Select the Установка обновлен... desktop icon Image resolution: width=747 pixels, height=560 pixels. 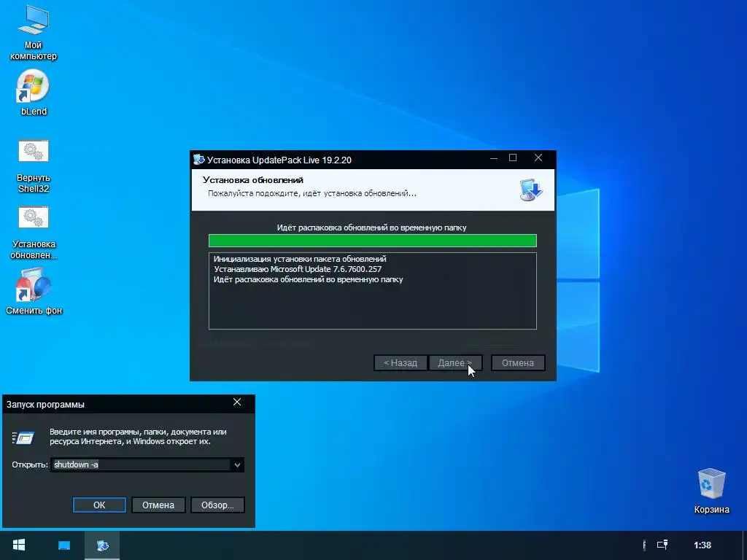pos(34,233)
